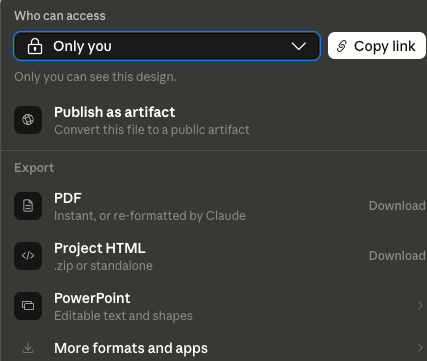Expand the access dropdown chevron arrow
Image resolution: width=427 pixels, height=361 pixels.
point(298,46)
